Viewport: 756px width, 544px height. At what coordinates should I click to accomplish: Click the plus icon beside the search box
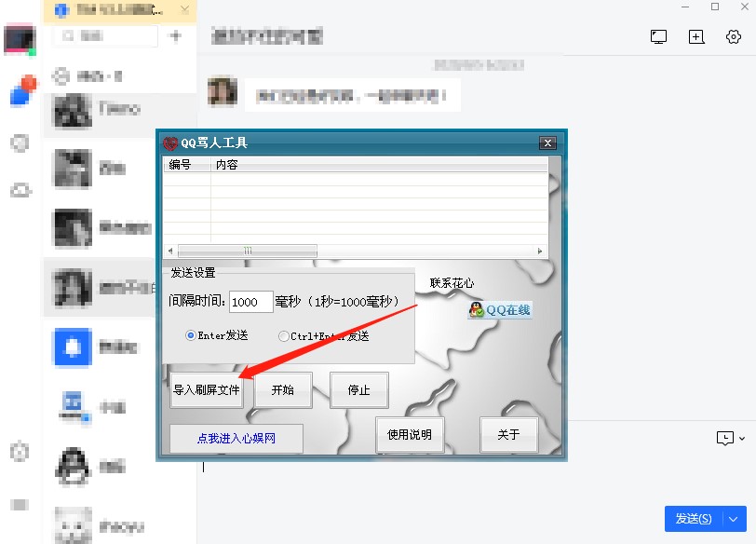click(176, 35)
